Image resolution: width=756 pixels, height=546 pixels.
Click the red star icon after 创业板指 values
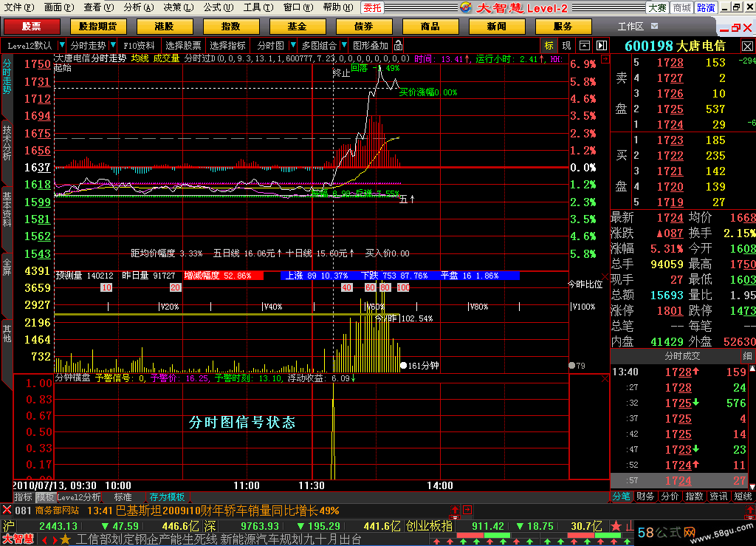616,526
